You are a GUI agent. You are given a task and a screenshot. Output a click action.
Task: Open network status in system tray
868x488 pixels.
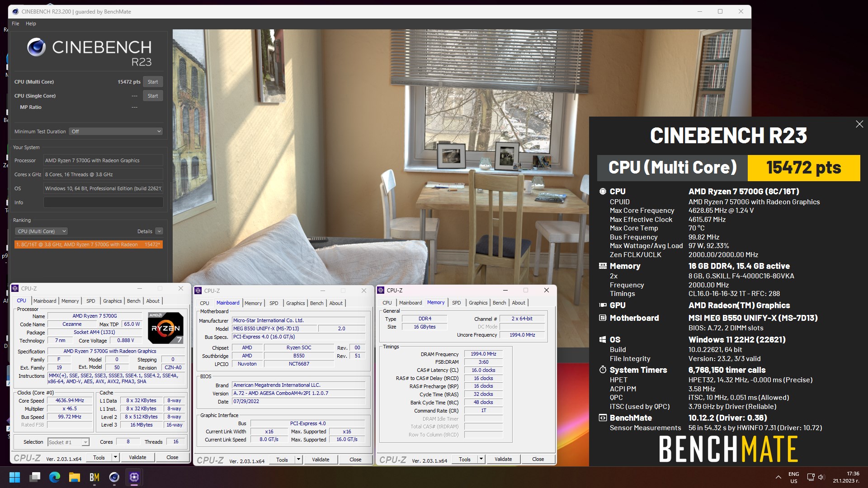coord(811,477)
